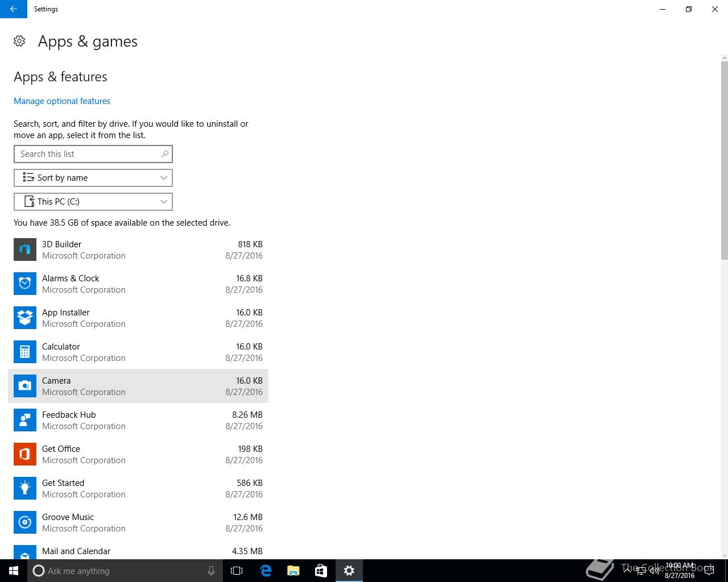Click into the Search this list field
Screen dimensions: 728x582
93,154
